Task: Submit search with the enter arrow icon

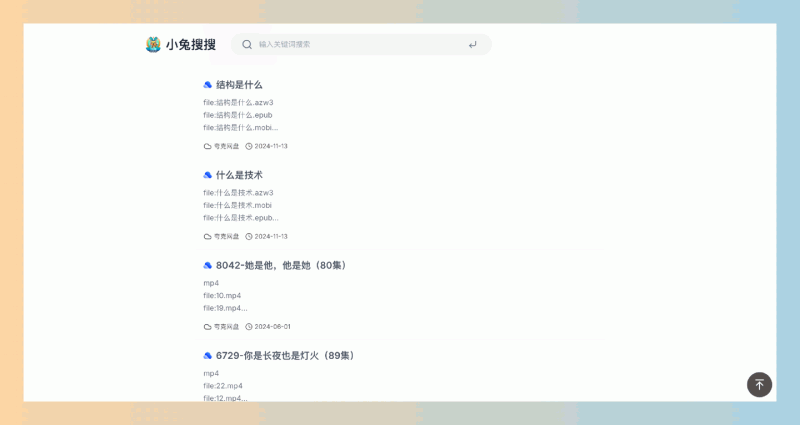Action: (473, 44)
